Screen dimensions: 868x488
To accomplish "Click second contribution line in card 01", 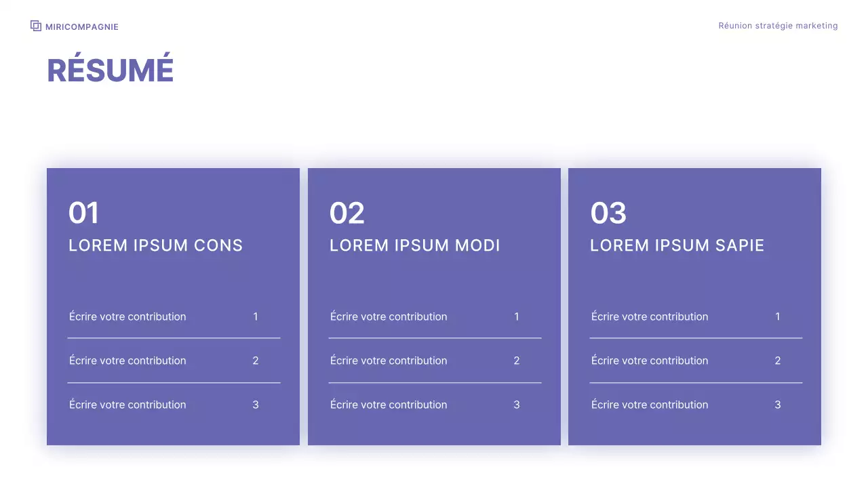I will [127, 361].
